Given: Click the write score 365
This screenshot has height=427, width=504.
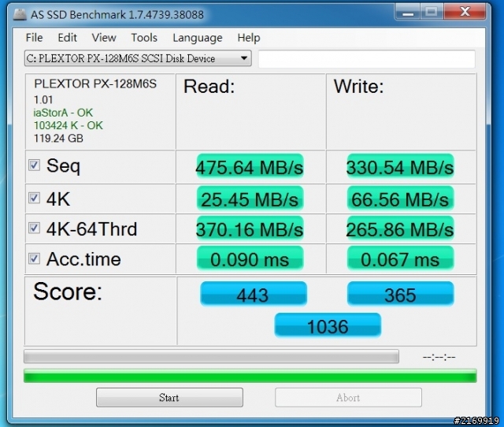Looking at the screenshot, I should 400,294.
